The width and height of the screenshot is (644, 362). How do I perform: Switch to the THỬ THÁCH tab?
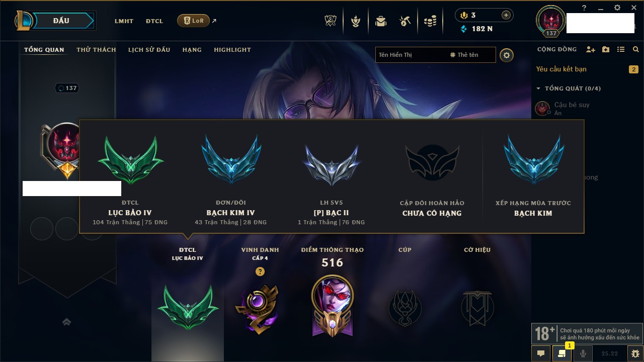pos(96,50)
